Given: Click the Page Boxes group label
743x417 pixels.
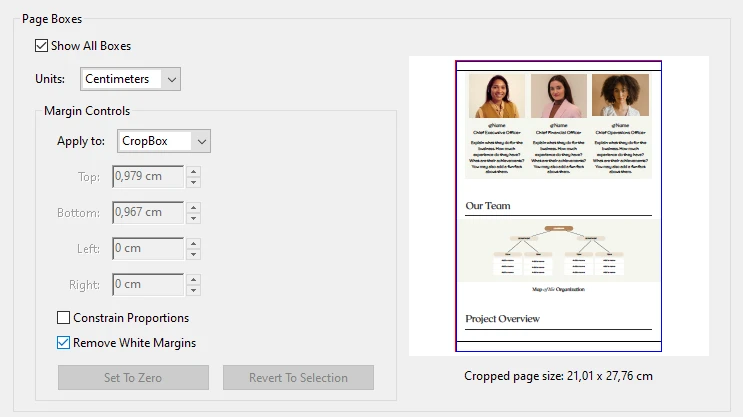Looking at the screenshot, I should (x=52, y=19).
